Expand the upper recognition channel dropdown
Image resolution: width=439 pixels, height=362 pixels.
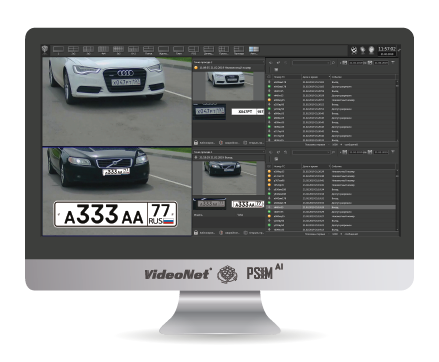pos(229,62)
